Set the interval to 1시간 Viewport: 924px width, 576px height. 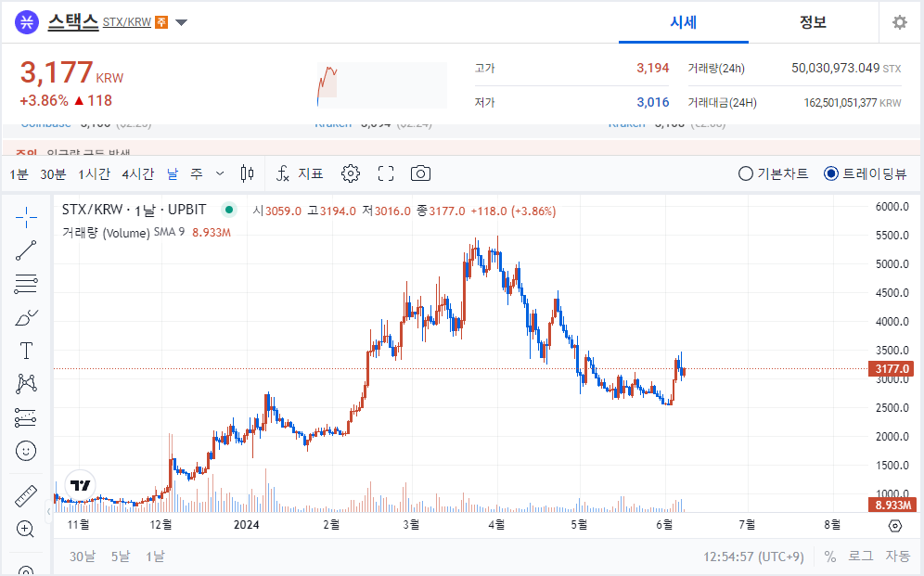(95, 173)
